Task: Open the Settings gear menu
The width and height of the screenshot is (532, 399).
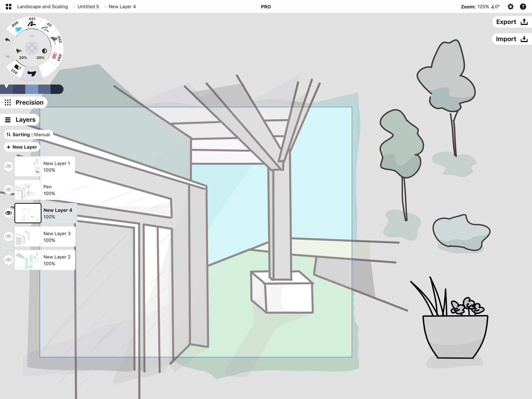Action: click(511, 6)
